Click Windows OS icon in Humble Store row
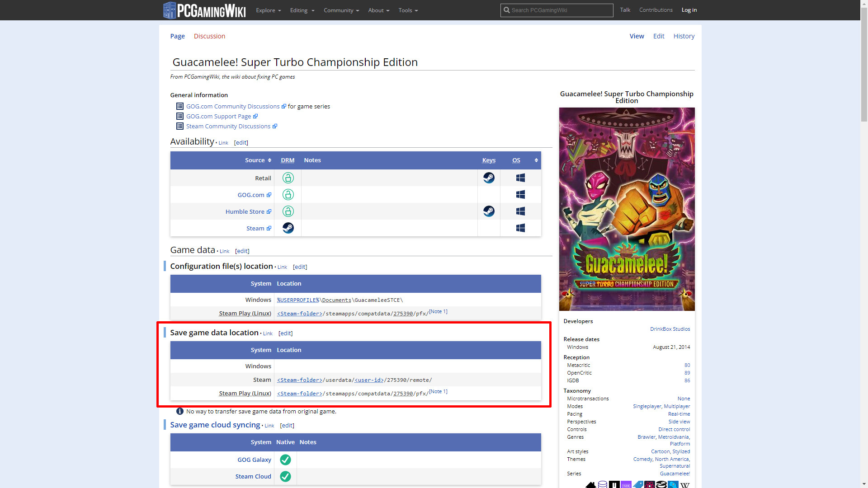The image size is (868, 488). click(x=520, y=211)
